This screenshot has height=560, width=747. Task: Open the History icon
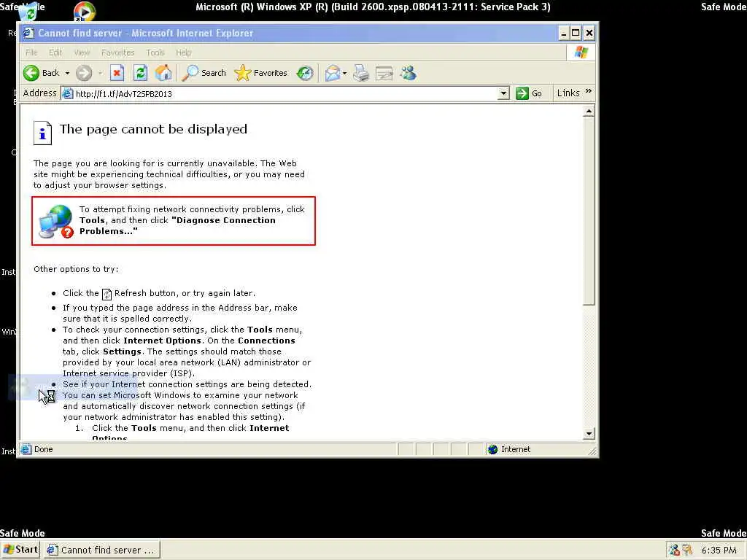tap(305, 73)
